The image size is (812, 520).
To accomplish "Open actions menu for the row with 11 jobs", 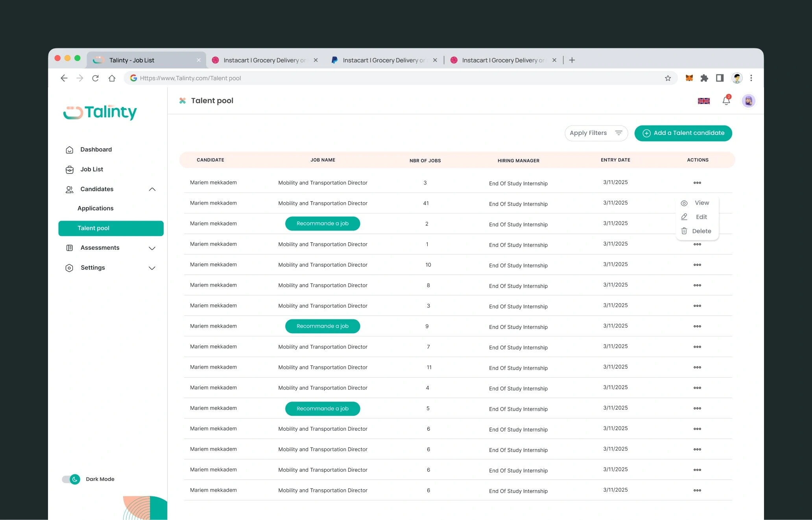I will tap(697, 367).
